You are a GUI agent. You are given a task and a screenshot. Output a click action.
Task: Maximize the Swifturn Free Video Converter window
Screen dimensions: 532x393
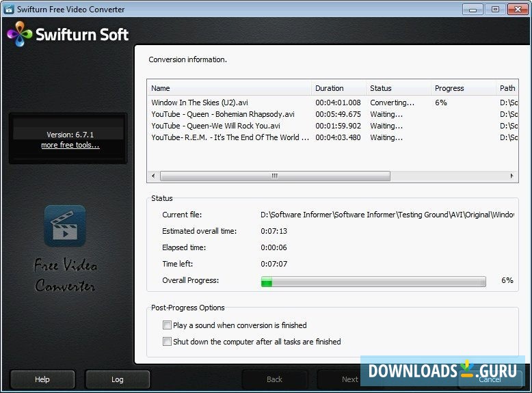pyautogui.click(x=495, y=10)
